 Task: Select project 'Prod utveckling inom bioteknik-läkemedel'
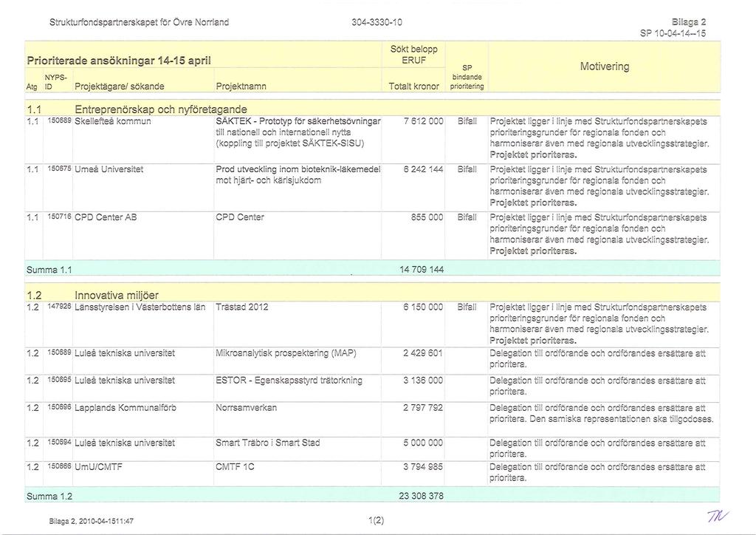[298, 169]
